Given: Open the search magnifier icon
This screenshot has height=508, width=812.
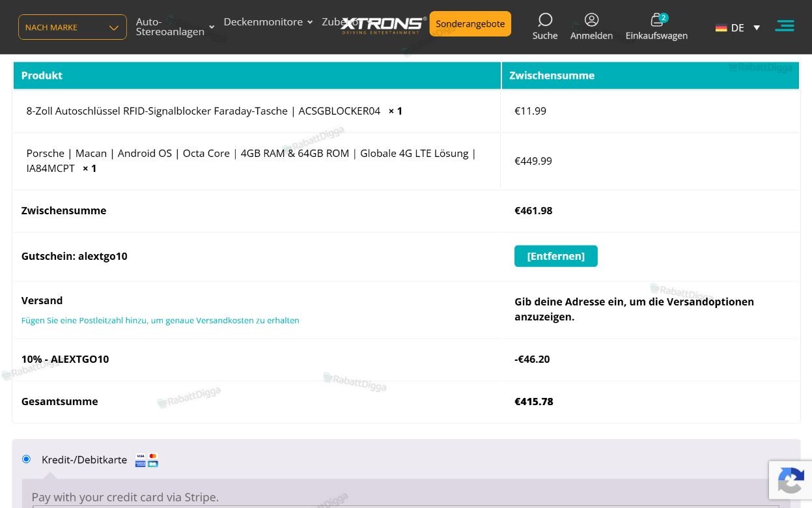Looking at the screenshot, I should [x=545, y=20].
